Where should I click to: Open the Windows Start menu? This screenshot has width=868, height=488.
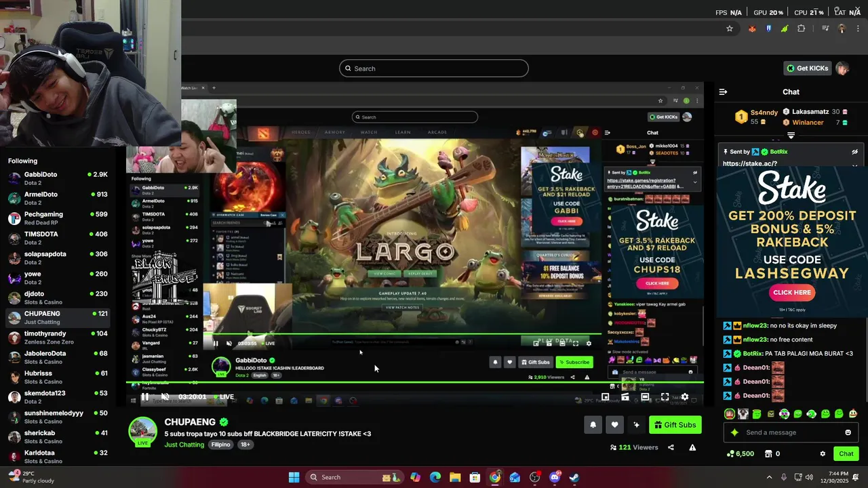(294, 477)
